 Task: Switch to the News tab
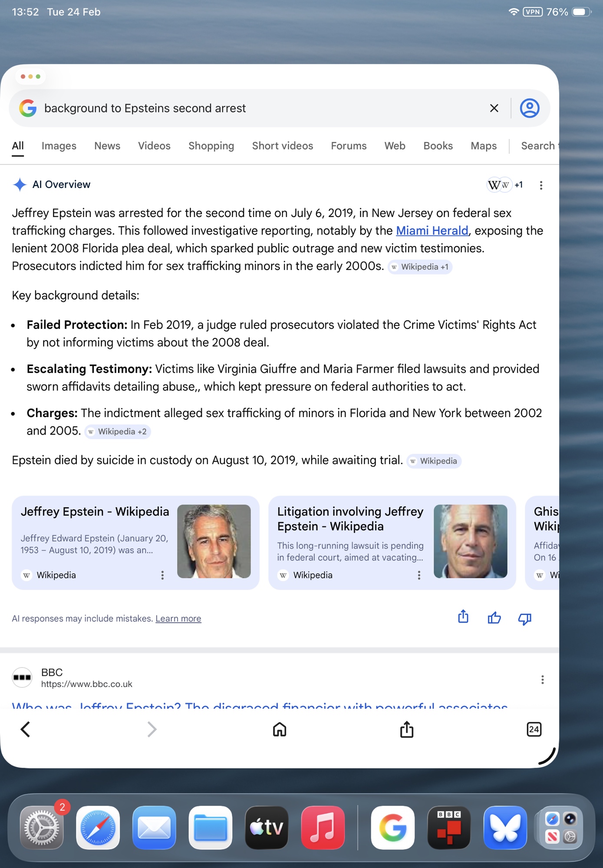(107, 146)
